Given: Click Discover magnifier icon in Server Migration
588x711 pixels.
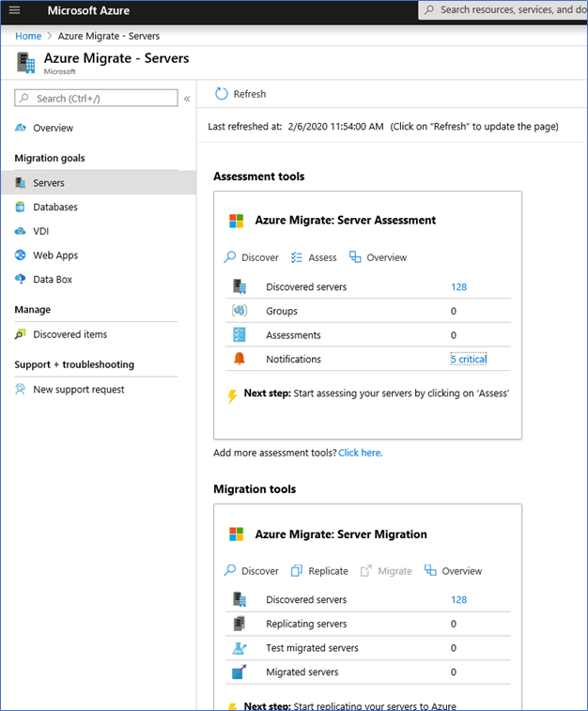Looking at the screenshot, I should (x=230, y=570).
